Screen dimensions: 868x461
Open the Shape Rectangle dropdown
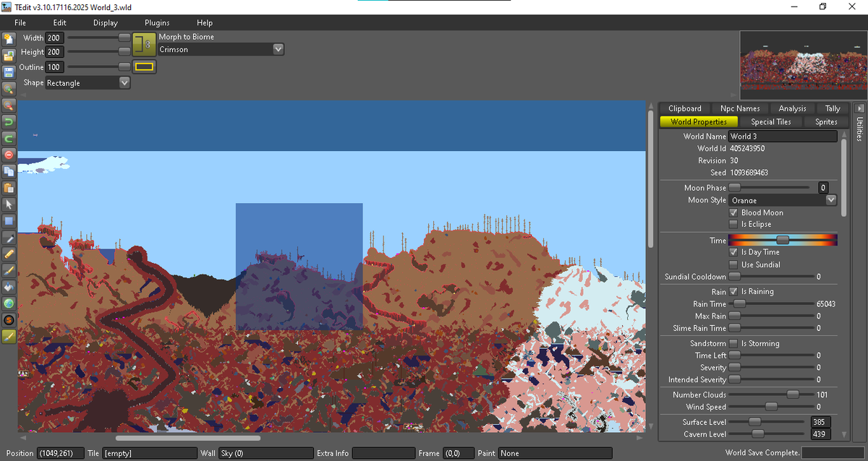pyautogui.click(x=88, y=82)
